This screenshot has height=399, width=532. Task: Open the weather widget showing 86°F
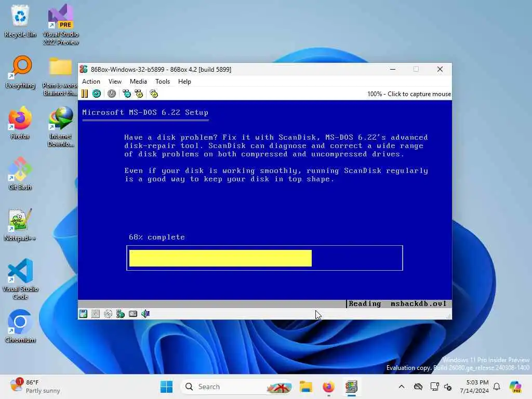pyautogui.click(x=35, y=387)
